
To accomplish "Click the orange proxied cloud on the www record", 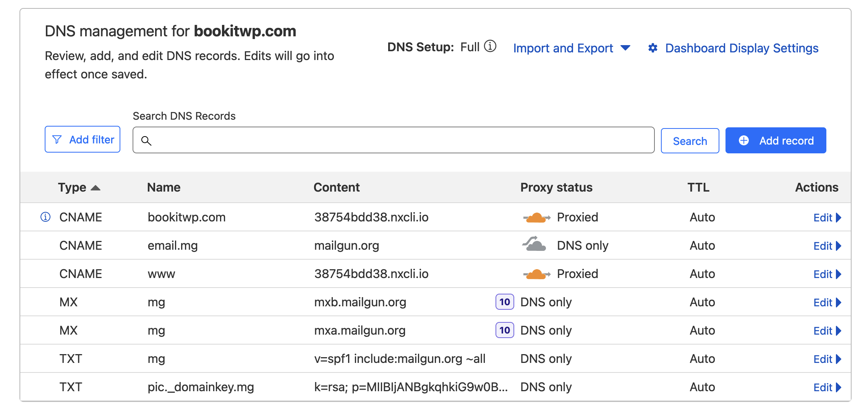I will (537, 273).
